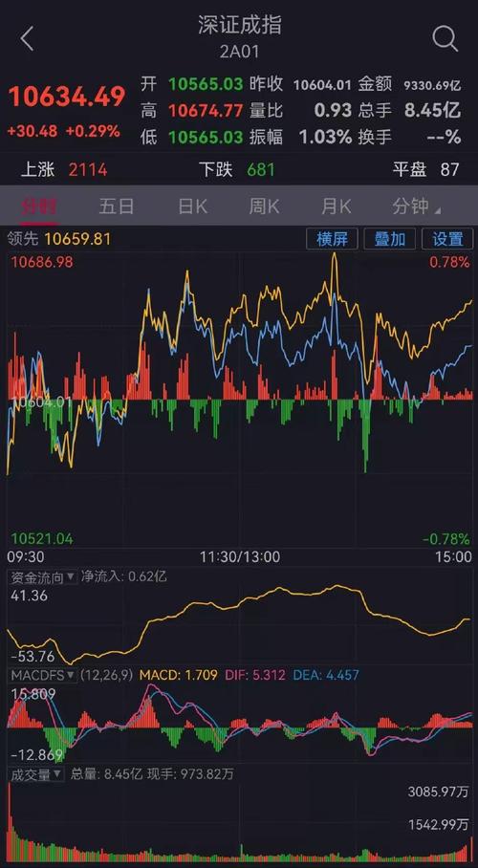Image resolution: width=478 pixels, height=868 pixels.
Task: Open the 日K chart tab
Action: pyautogui.click(x=193, y=206)
